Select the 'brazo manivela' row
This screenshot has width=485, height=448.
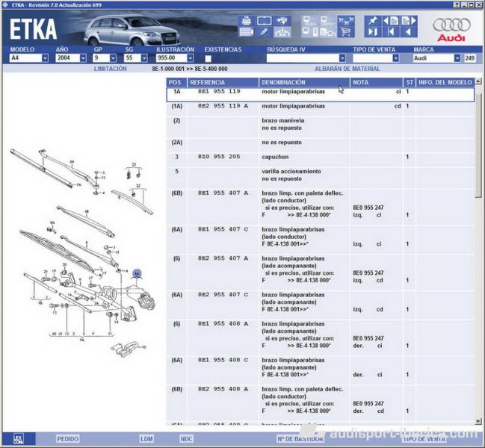pos(321,127)
